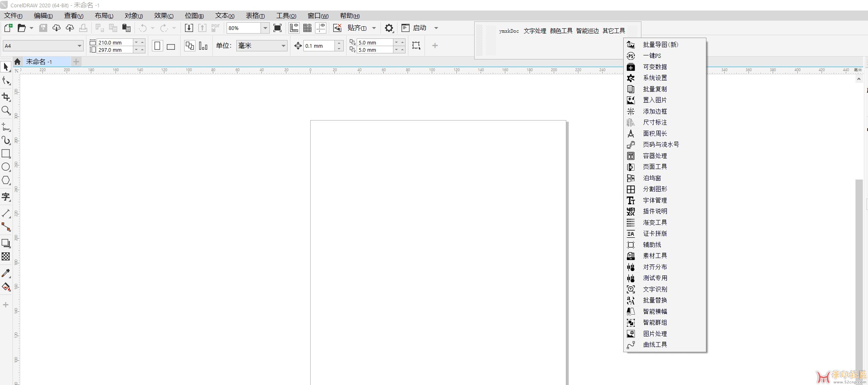
Task: Open the 工具 menu
Action: click(x=286, y=16)
